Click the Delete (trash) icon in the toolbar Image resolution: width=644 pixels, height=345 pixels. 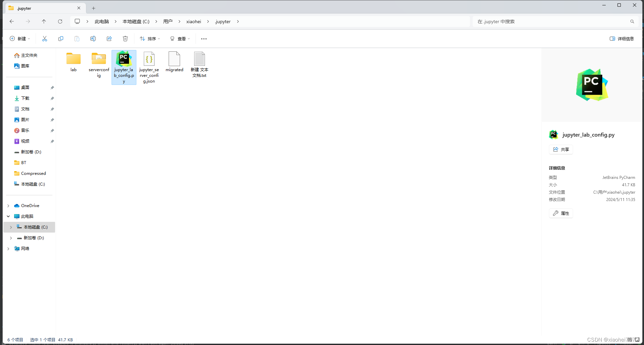coord(125,39)
